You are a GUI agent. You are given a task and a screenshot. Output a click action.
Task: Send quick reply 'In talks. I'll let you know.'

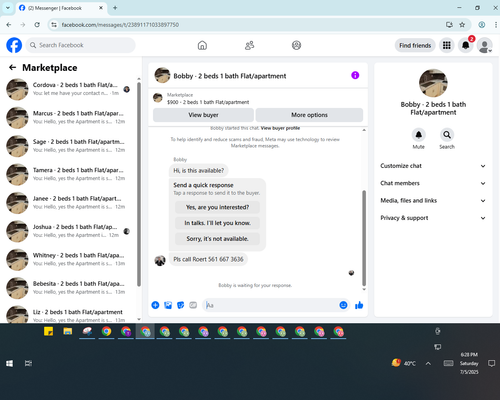pos(217,223)
